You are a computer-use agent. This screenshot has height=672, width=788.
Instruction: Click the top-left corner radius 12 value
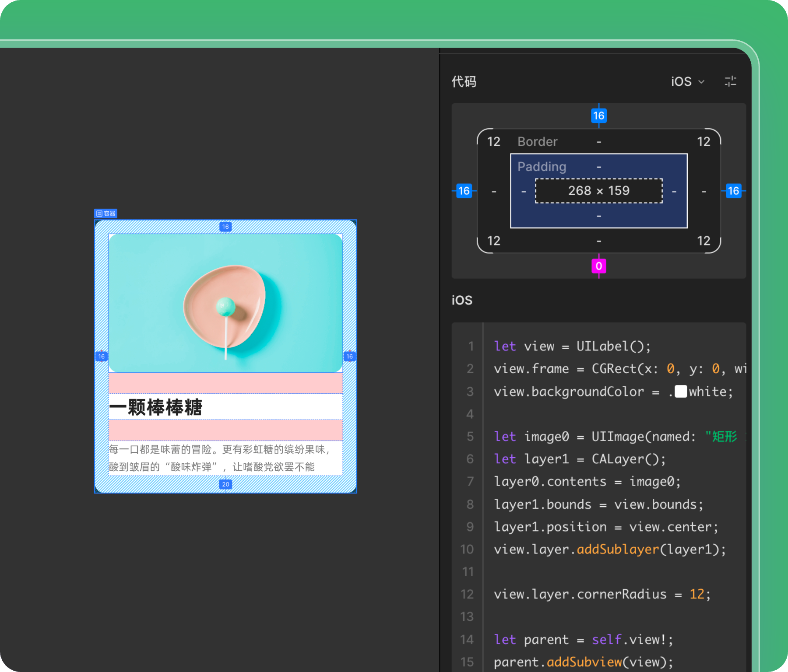(x=494, y=142)
